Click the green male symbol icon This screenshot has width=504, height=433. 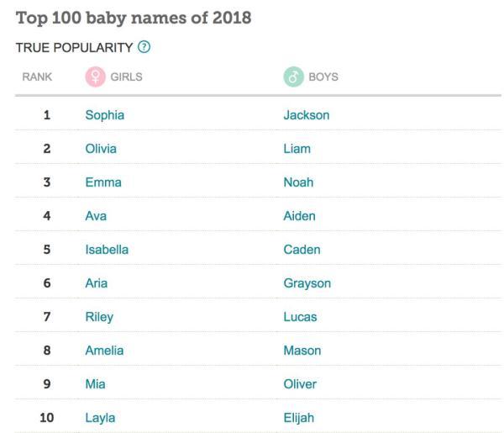293,77
